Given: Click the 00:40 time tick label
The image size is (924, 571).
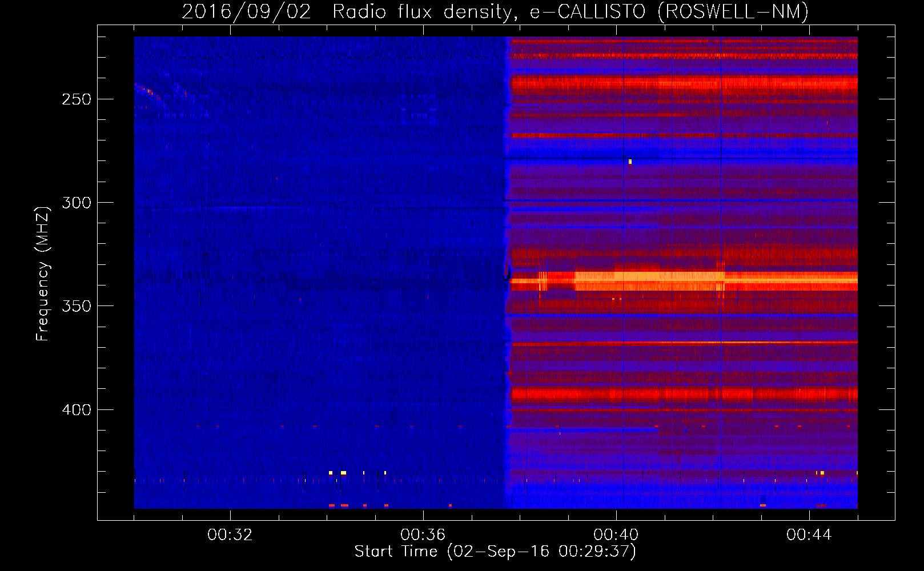Looking at the screenshot, I should (x=616, y=535).
